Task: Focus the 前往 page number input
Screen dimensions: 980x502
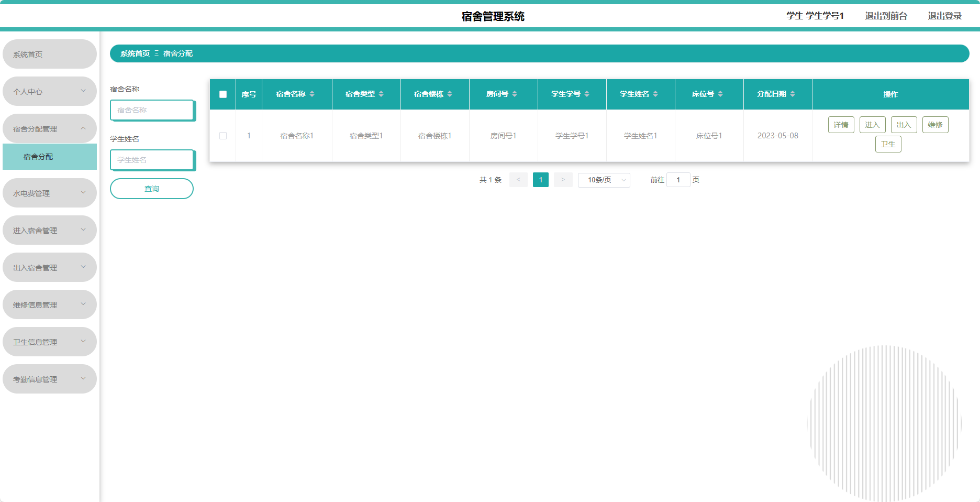Action: point(678,180)
